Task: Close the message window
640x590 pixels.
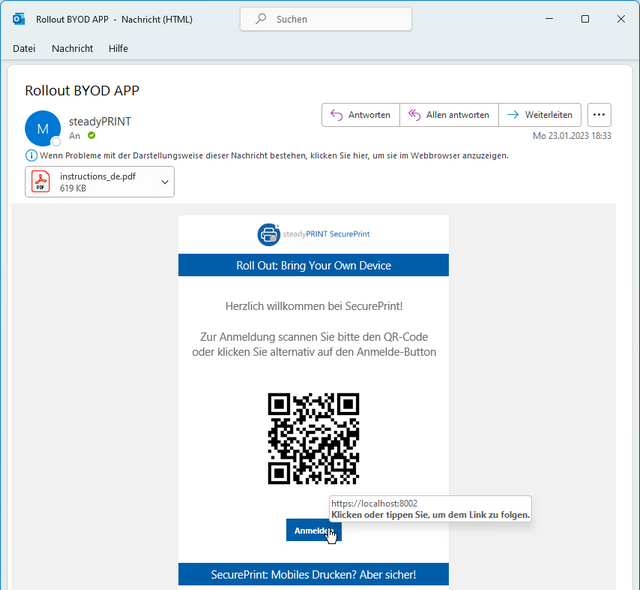Action: (621, 19)
